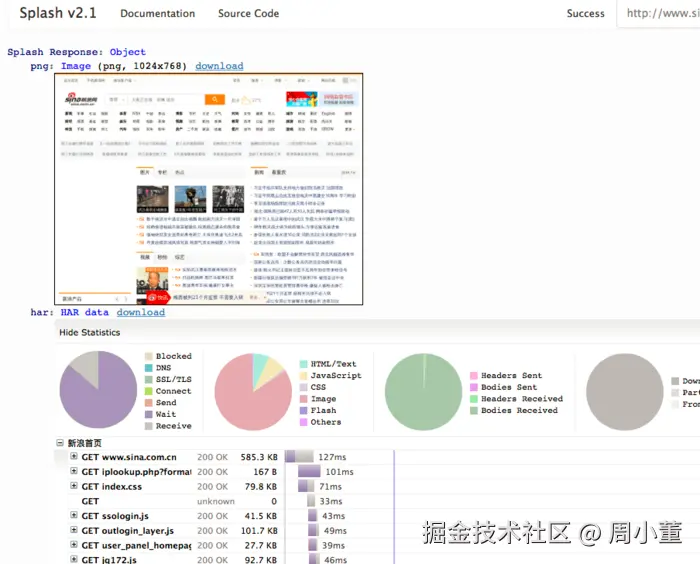Click the 43ms timeline bar

(312, 515)
